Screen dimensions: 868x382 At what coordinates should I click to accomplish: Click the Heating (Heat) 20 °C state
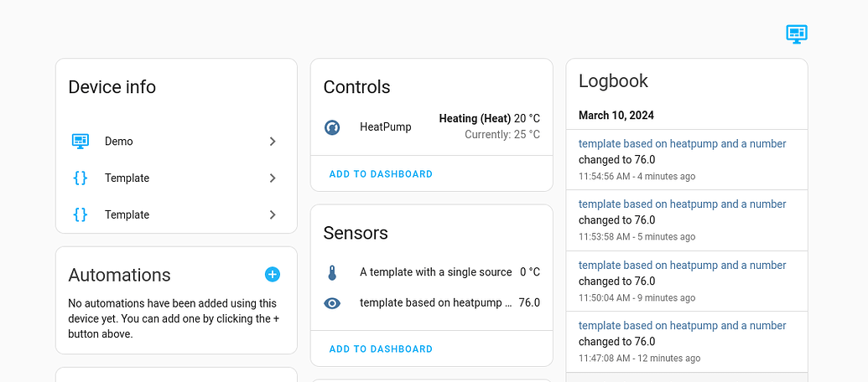490,118
